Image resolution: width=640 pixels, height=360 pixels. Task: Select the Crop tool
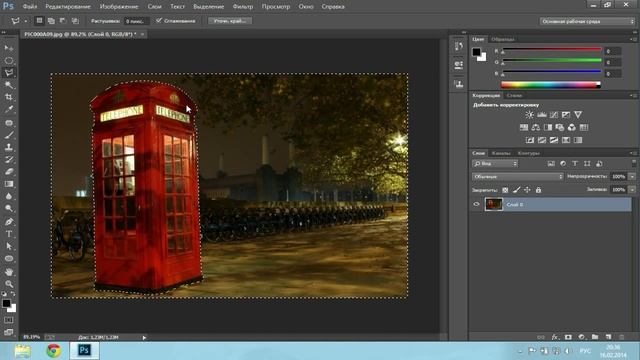tap(9, 97)
